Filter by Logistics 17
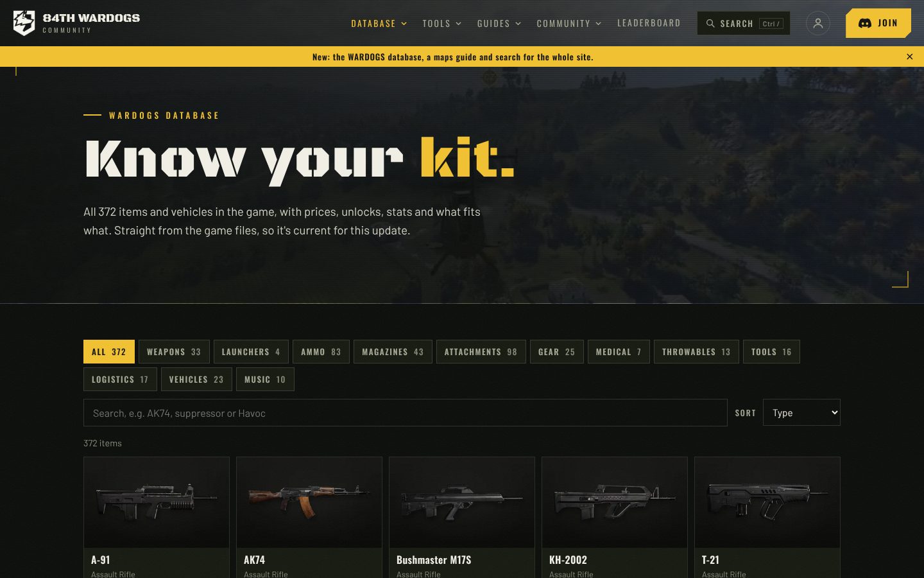This screenshot has height=578, width=924. [x=120, y=379]
